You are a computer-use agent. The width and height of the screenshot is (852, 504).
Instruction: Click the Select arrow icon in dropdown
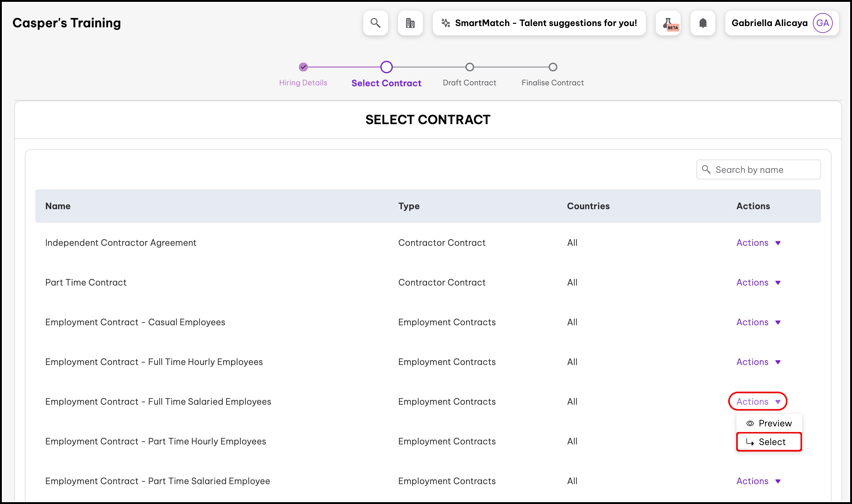(750, 442)
